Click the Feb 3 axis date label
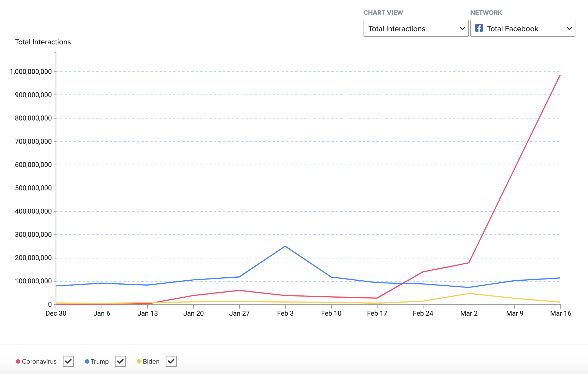Image resolution: width=588 pixels, height=374 pixels. [x=285, y=313]
